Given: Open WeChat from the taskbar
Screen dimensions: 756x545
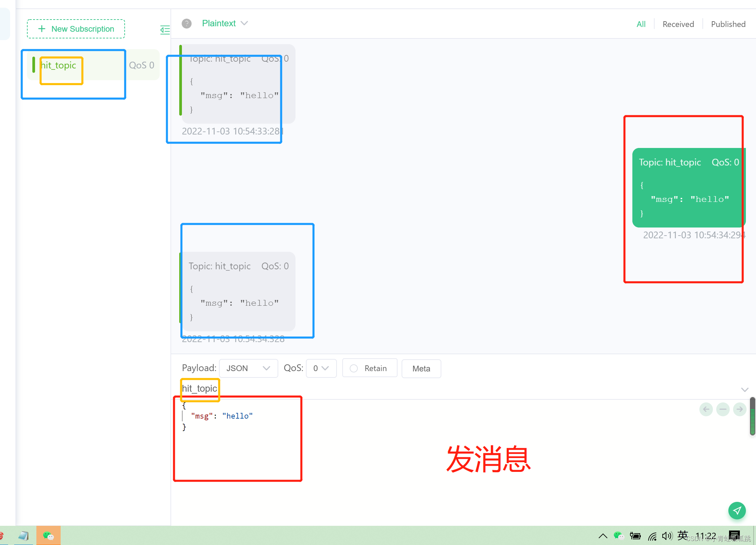Looking at the screenshot, I should (x=48, y=535).
